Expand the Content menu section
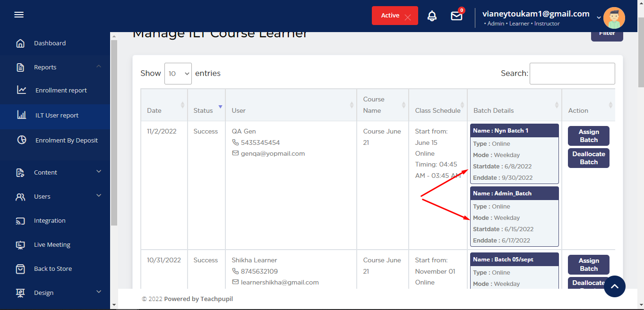This screenshot has width=644, height=310. [99, 172]
